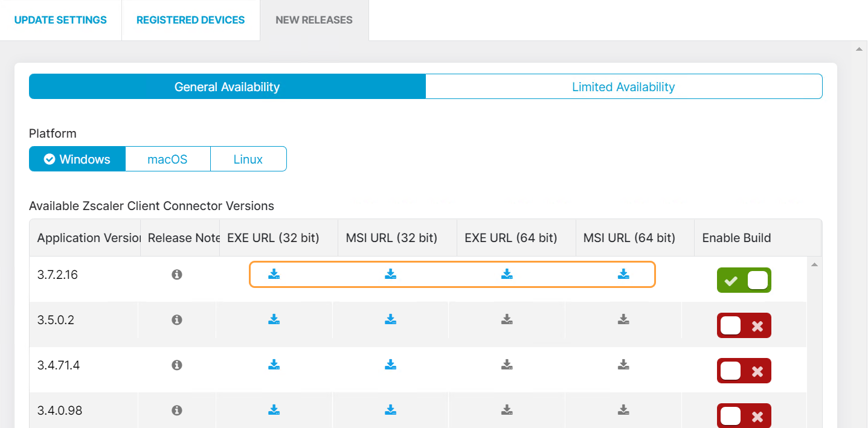Switch to the Registered Devices tab
The width and height of the screenshot is (868, 428).
coord(190,19)
